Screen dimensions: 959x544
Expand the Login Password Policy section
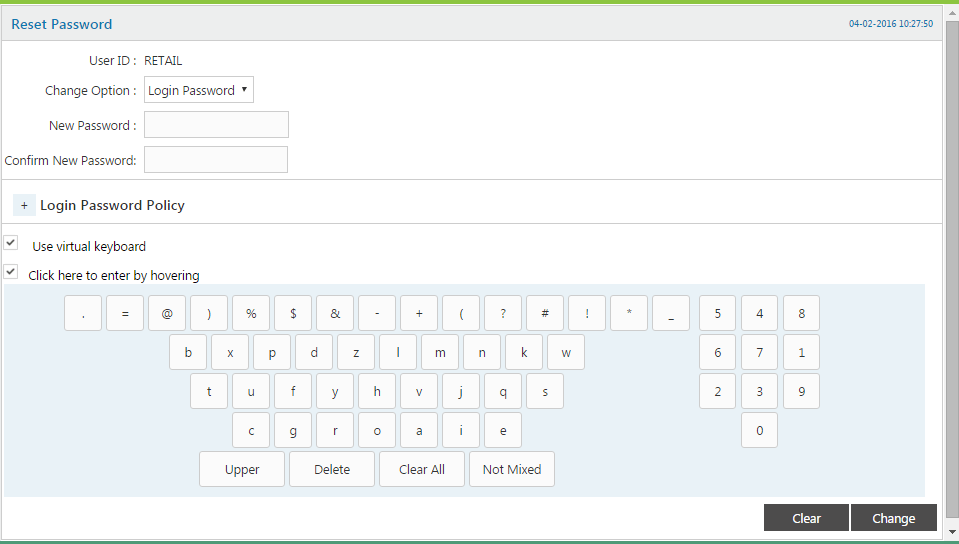(x=24, y=205)
